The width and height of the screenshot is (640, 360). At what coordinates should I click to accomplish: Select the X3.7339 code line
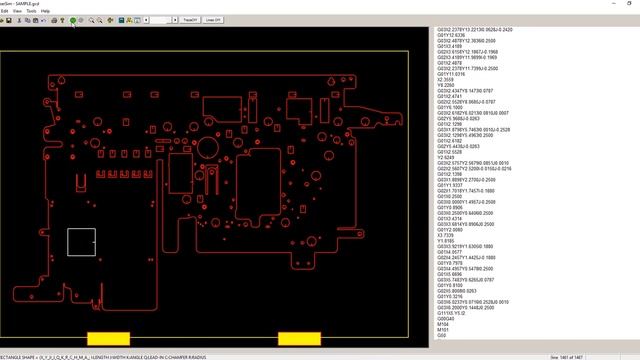pos(445,236)
